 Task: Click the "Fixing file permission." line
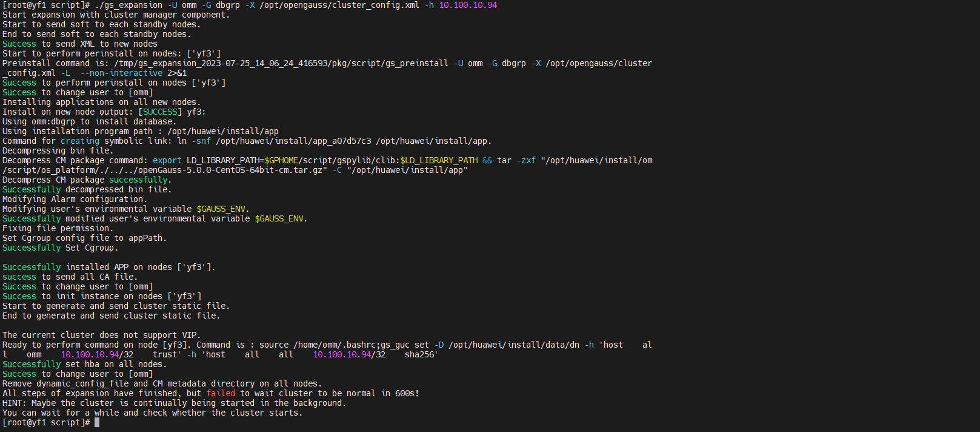click(x=58, y=228)
